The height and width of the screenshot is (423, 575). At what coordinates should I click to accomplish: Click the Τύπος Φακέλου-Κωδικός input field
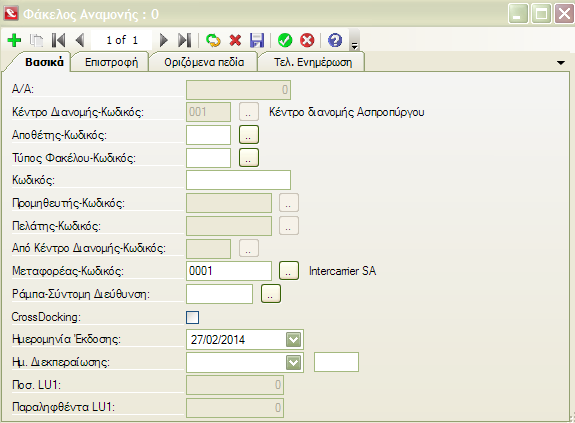208,158
